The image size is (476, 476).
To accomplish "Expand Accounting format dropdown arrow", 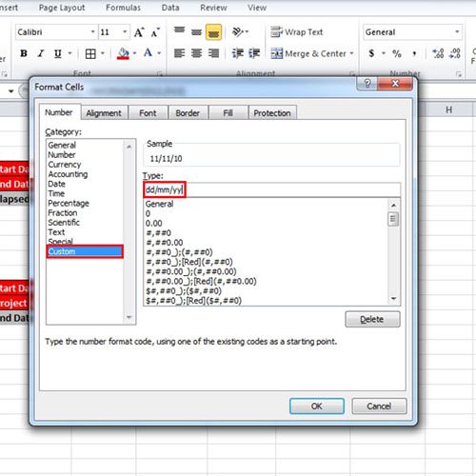I will coord(384,53).
